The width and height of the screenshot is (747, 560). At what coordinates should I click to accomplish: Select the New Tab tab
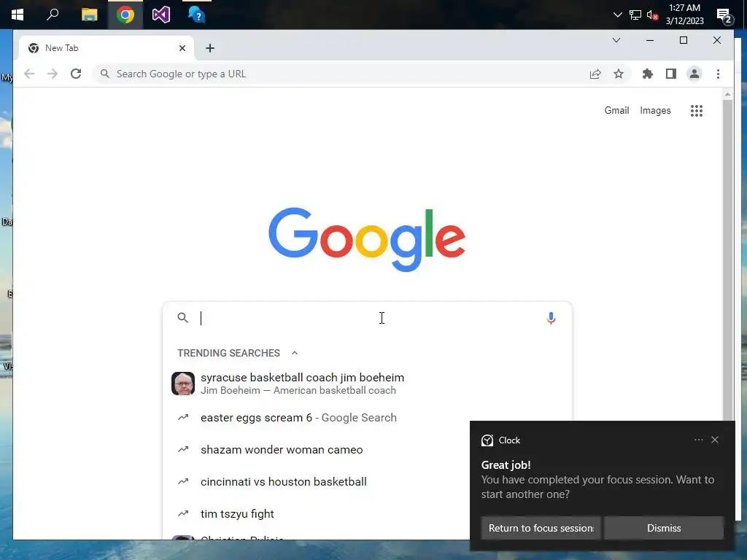(x=107, y=48)
